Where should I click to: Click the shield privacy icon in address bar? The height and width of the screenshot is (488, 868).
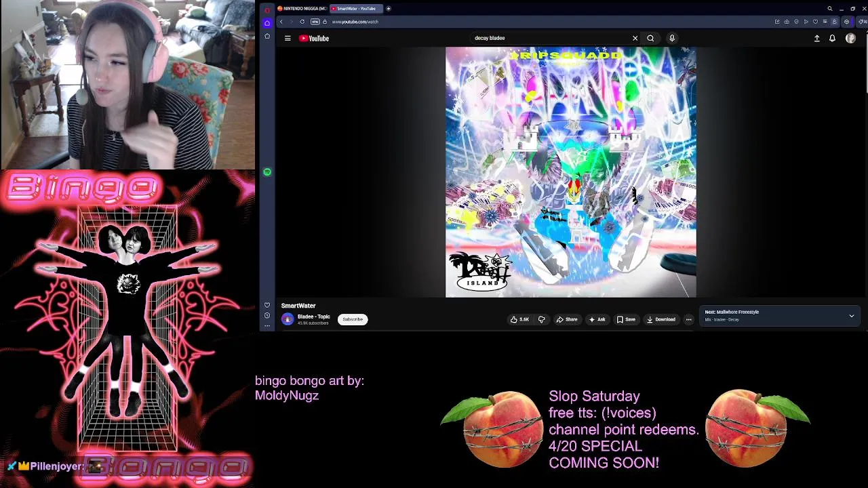(796, 22)
